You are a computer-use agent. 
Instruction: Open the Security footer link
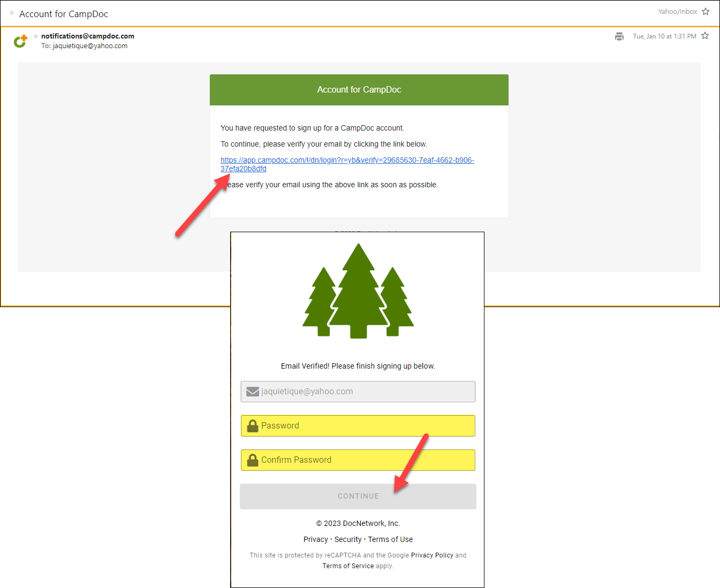click(x=348, y=539)
